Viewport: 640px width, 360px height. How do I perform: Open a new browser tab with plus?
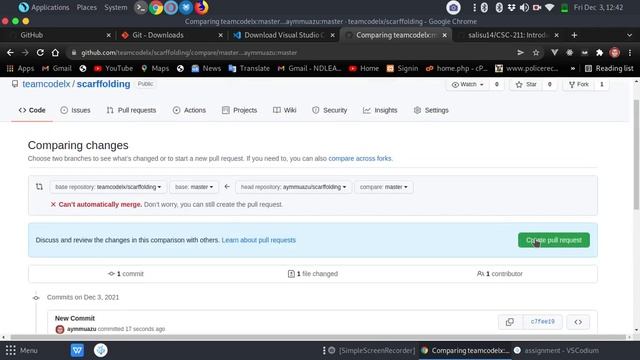pos(574,35)
